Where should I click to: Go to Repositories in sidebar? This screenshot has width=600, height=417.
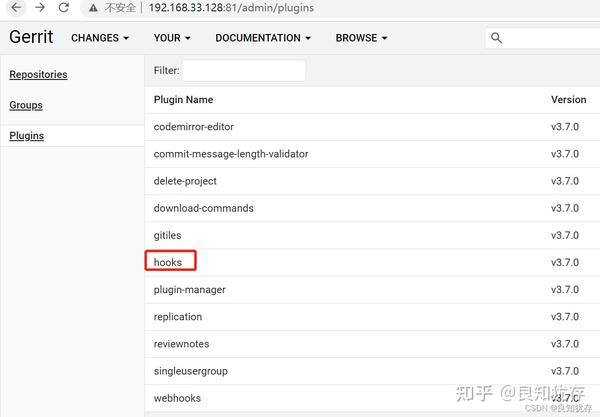click(38, 75)
